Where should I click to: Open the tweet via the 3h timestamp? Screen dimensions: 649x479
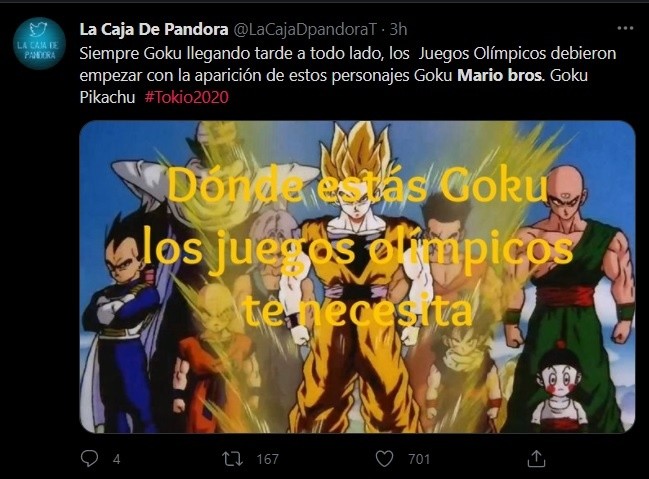399,29
